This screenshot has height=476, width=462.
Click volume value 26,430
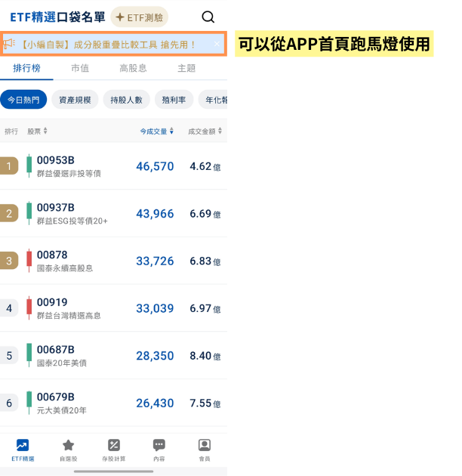(155, 403)
